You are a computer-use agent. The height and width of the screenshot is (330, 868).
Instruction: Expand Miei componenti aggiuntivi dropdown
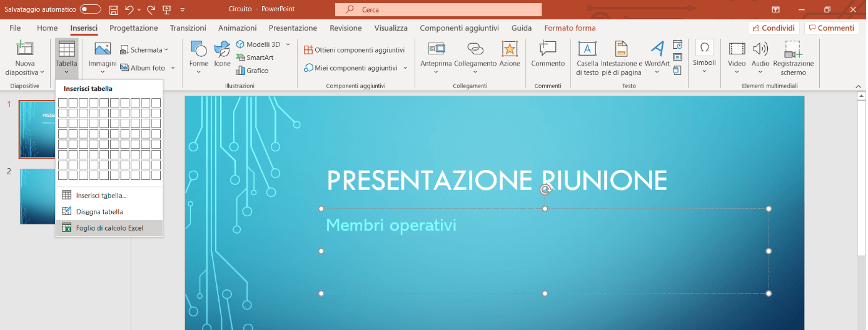(405, 68)
